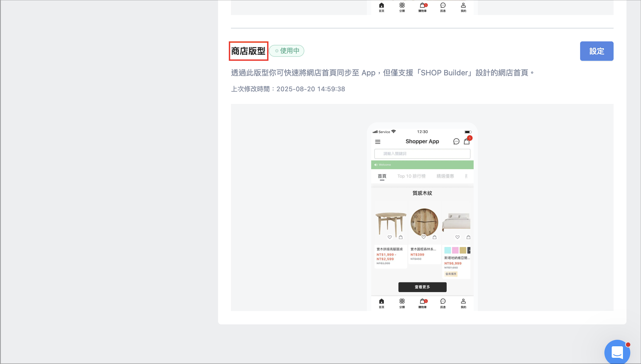Click the battery icon in preview status bar
Viewport: 641px width, 364px height.
pos(468,132)
